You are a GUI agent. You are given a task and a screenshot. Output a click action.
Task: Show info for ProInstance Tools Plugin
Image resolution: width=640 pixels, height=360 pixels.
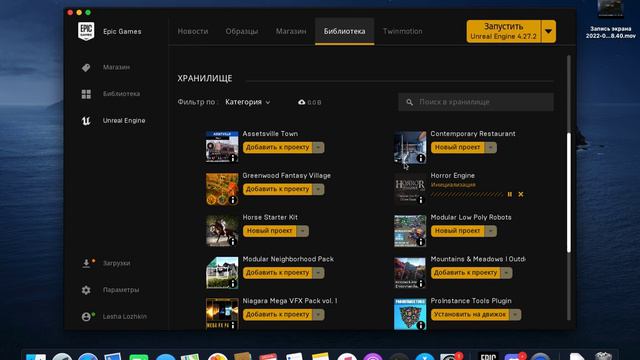coord(421,325)
